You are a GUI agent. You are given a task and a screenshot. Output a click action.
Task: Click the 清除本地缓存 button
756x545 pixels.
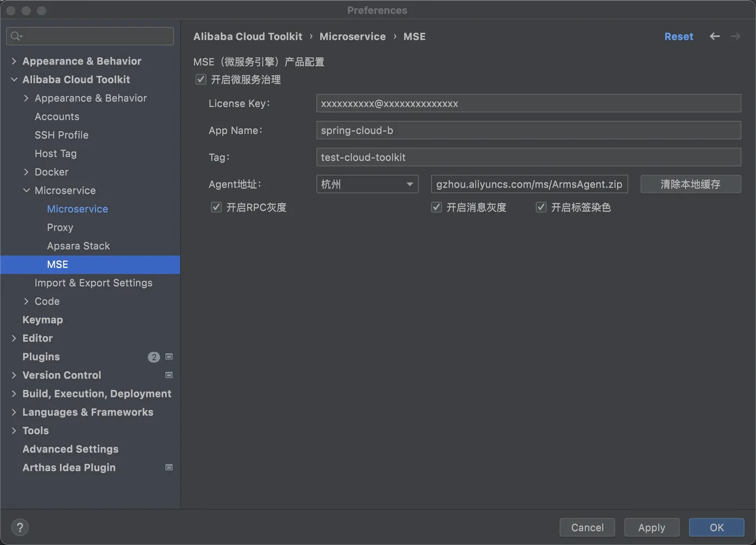pos(691,184)
